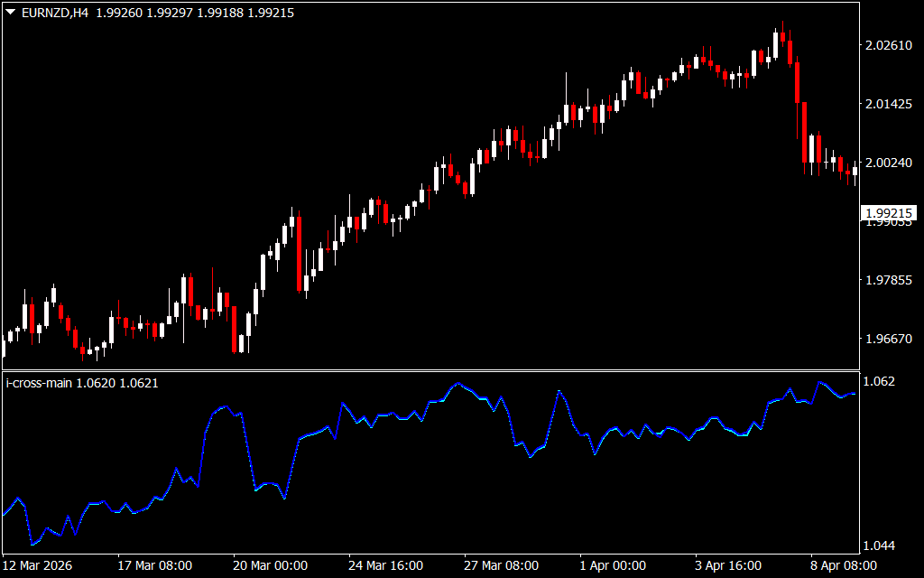
Task: Select the i-cross-main indicator label
Action: pyautogui.click(x=39, y=383)
